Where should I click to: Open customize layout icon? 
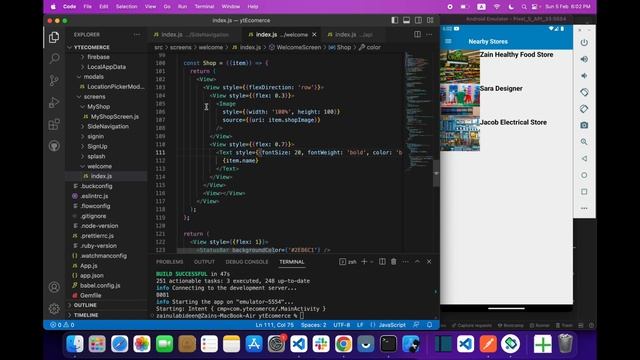click(x=430, y=20)
